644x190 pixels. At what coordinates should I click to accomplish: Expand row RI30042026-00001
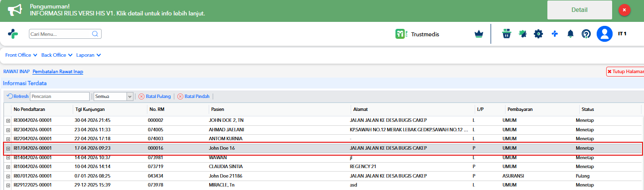coord(8,121)
